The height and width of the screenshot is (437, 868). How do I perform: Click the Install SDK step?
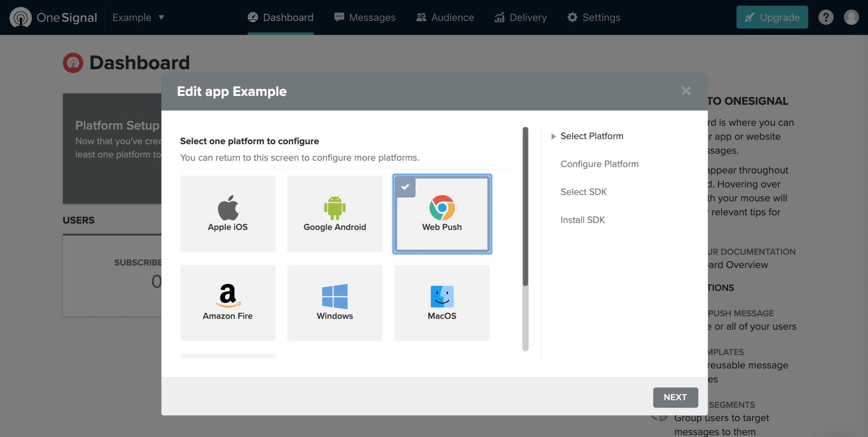[x=582, y=220]
